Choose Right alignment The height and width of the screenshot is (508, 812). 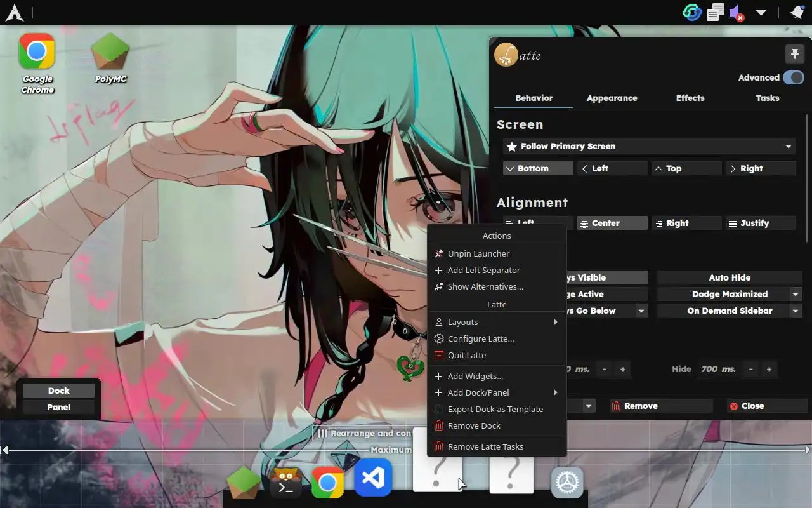pyautogui.click(x=686, y=223)
